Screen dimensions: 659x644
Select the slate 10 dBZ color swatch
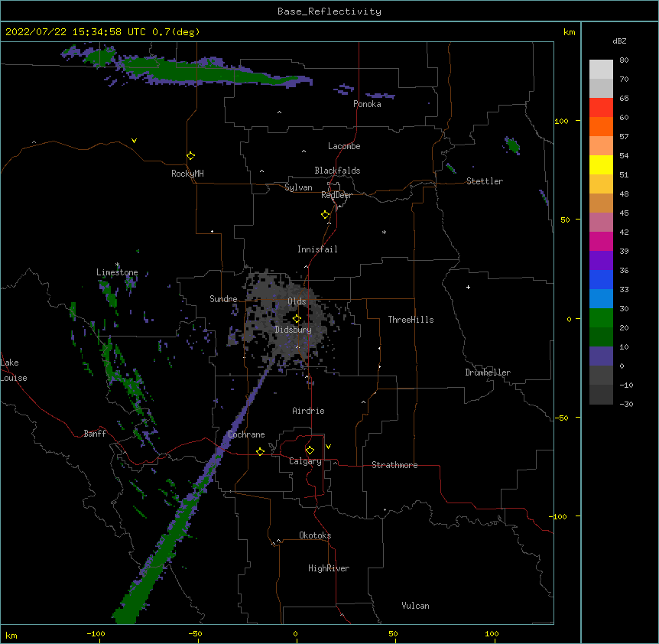[x=601, y=356]
